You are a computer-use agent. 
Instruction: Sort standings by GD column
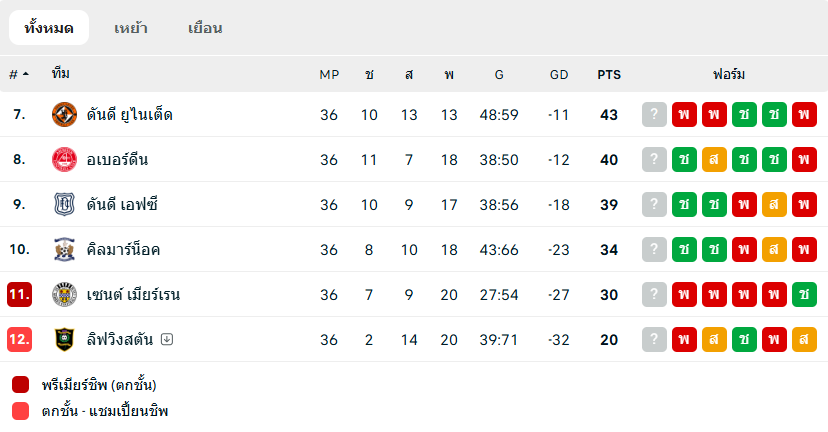(x=559, y=74)
